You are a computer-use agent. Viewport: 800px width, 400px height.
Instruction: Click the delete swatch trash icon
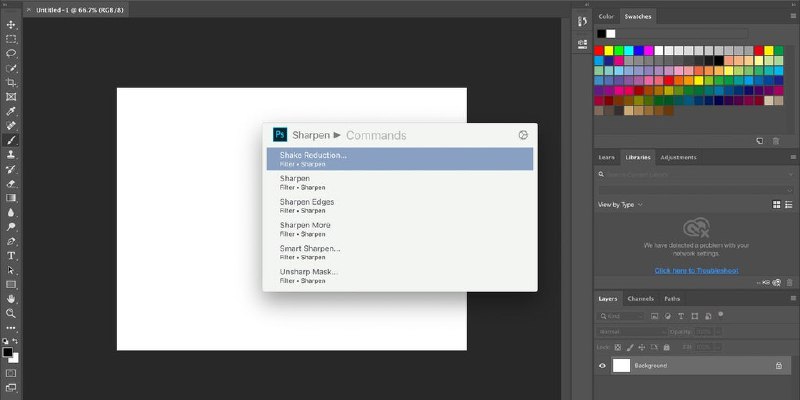point(776,141)
